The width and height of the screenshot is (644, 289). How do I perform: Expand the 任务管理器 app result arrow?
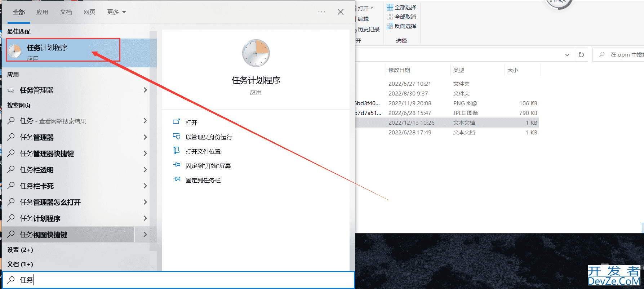[x=145, y=90]
